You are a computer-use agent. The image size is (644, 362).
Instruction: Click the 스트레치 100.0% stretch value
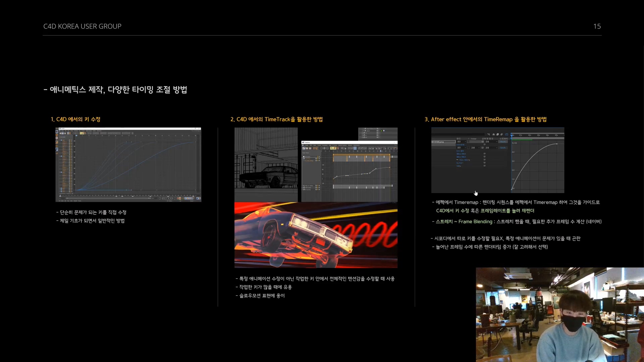(503, 142)
